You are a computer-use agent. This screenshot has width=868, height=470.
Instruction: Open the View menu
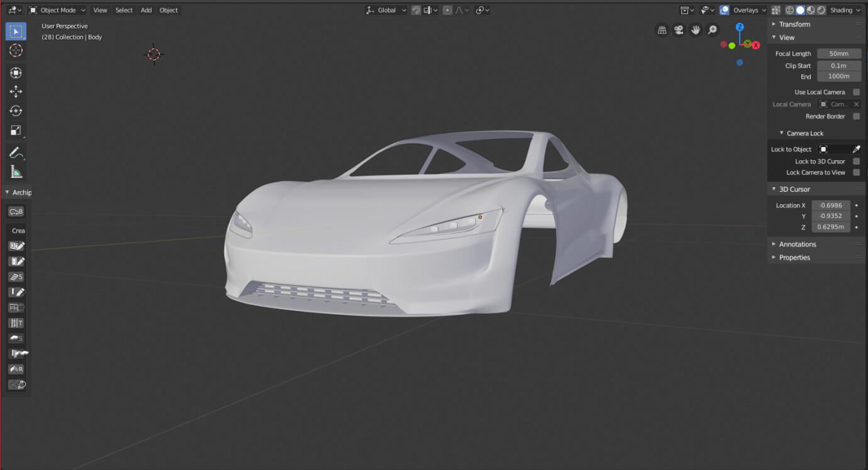click(100, 10)
